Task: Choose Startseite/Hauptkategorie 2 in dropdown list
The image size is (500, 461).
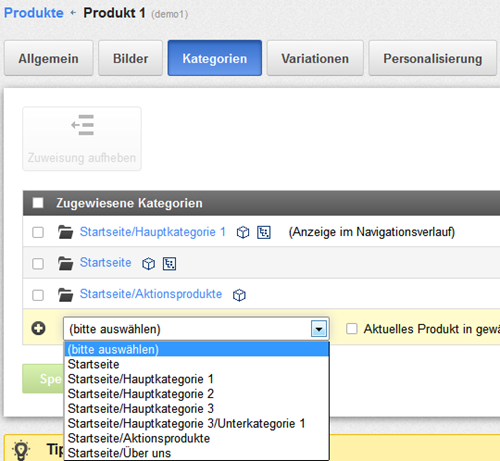Action: [197, 394]
